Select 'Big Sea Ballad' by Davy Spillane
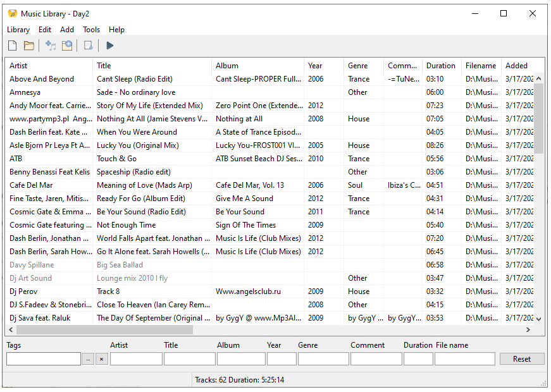The image size is (551, 392). click(x=120, y=265)
